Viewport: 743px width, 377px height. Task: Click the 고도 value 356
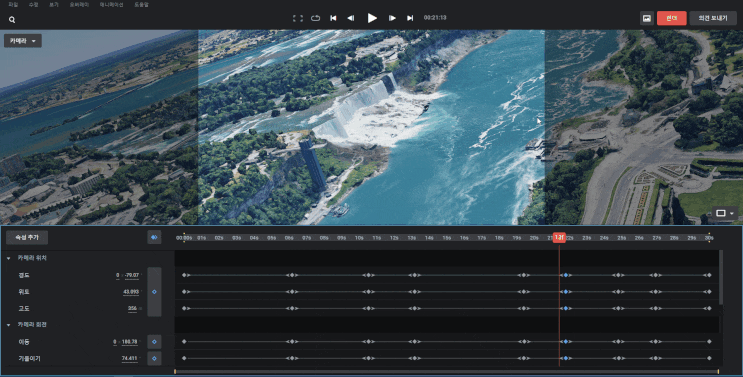132,308
